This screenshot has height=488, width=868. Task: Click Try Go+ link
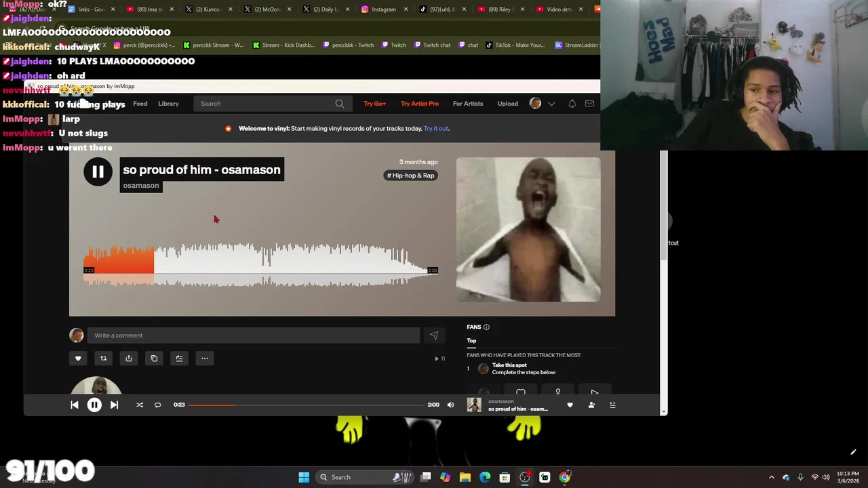coord(374,104)
